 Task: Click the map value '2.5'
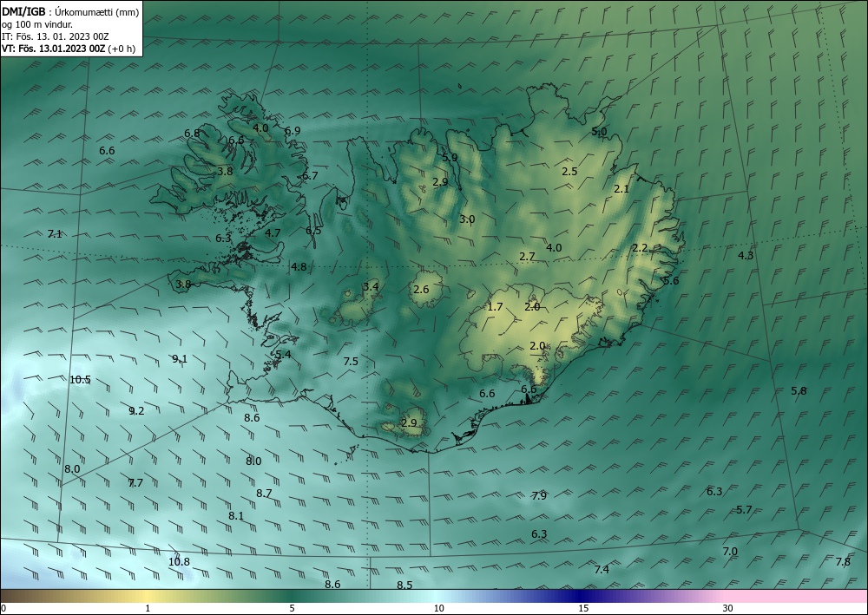click(x=569, y=172)
